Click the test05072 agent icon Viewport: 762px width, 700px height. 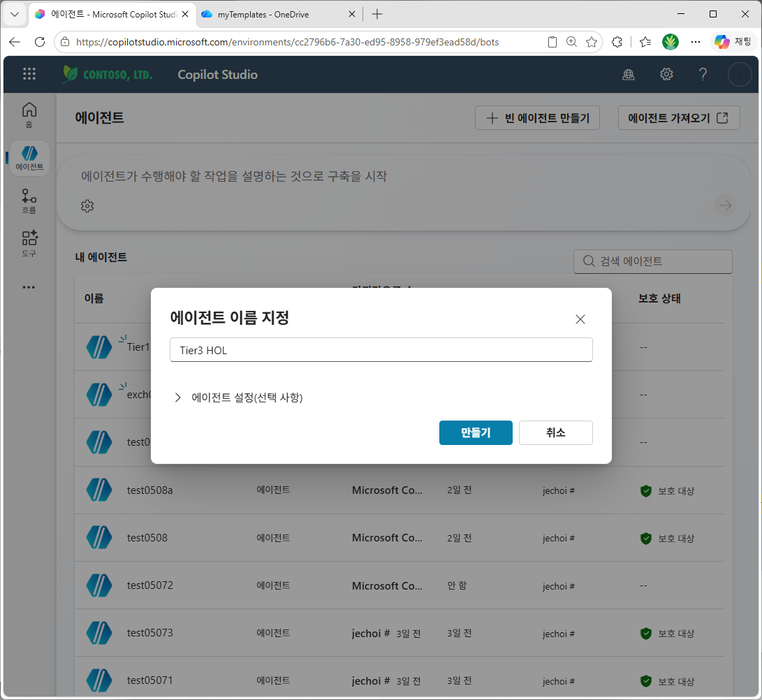click(99, 585)
